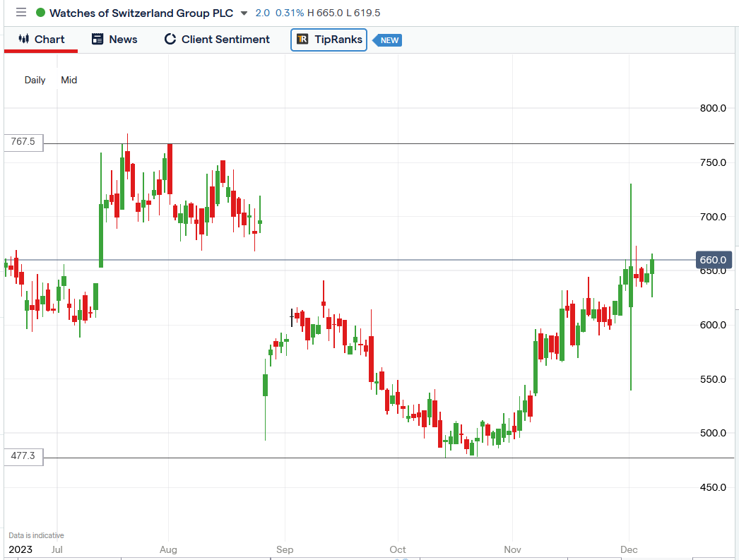Click the 750.0 price axis label
This screenshot has height=560, width=739.
pos(713,162)
